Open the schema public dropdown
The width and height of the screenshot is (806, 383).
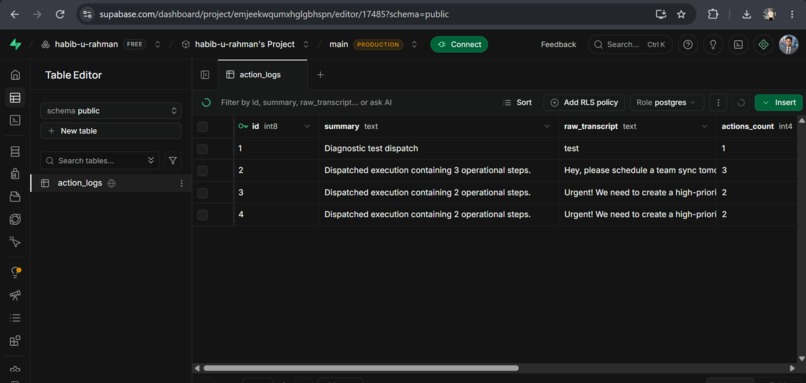(111, 111)
